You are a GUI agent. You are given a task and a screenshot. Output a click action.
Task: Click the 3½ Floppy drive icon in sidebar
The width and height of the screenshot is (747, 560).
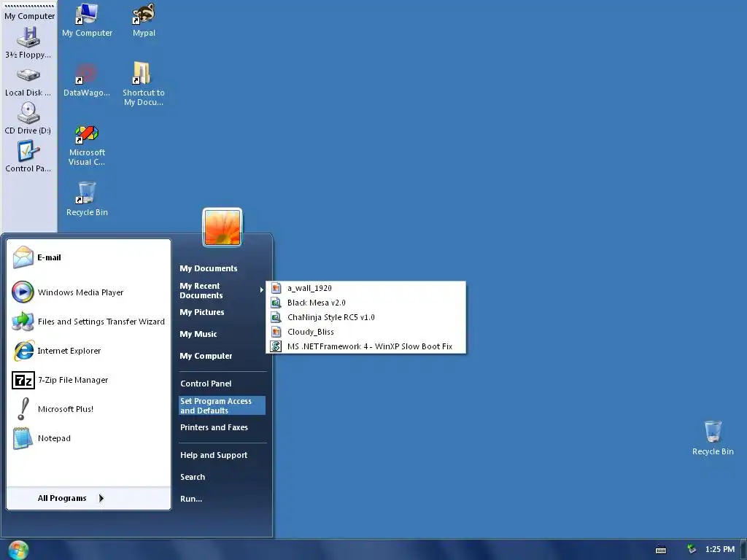(28, 38)
